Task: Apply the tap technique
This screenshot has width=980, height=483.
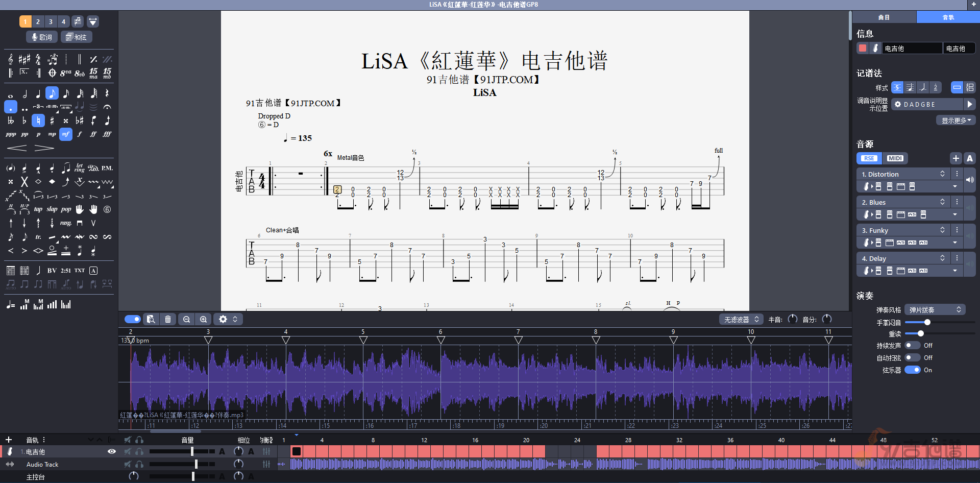Action: (x=38, y=209)
